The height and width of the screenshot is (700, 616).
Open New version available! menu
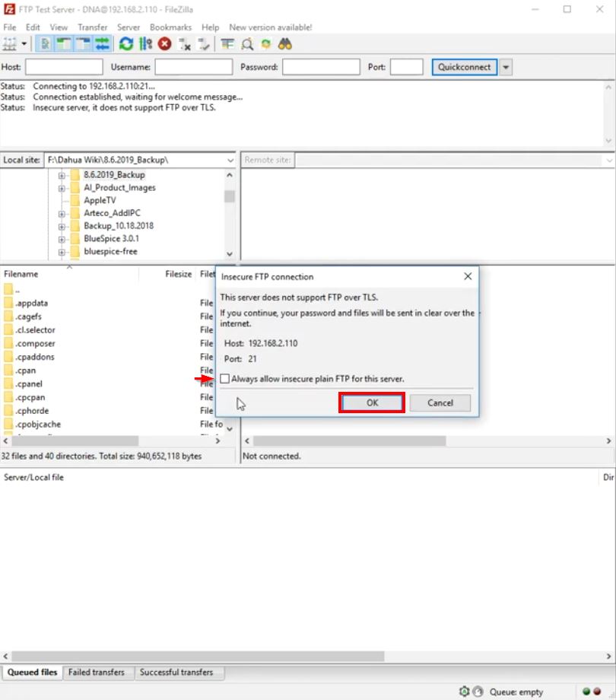click(270, 27)
